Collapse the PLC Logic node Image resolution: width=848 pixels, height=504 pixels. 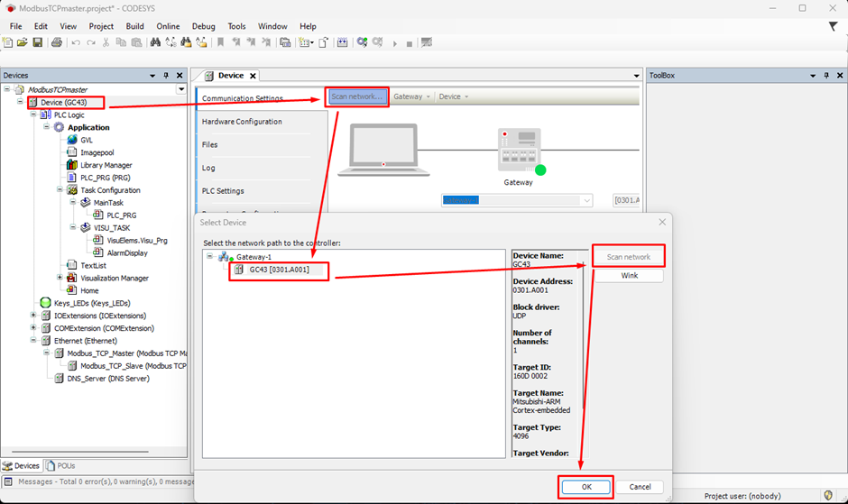point(33,115)
